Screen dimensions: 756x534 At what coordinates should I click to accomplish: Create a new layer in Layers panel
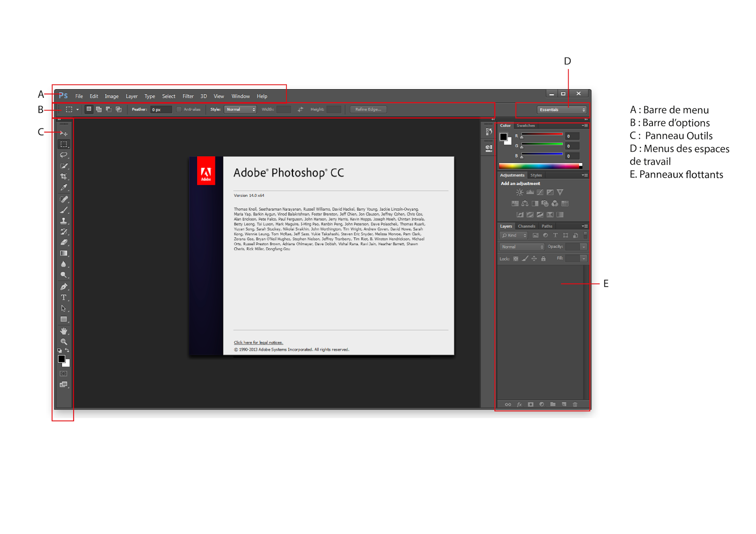[x=564, y=404]
